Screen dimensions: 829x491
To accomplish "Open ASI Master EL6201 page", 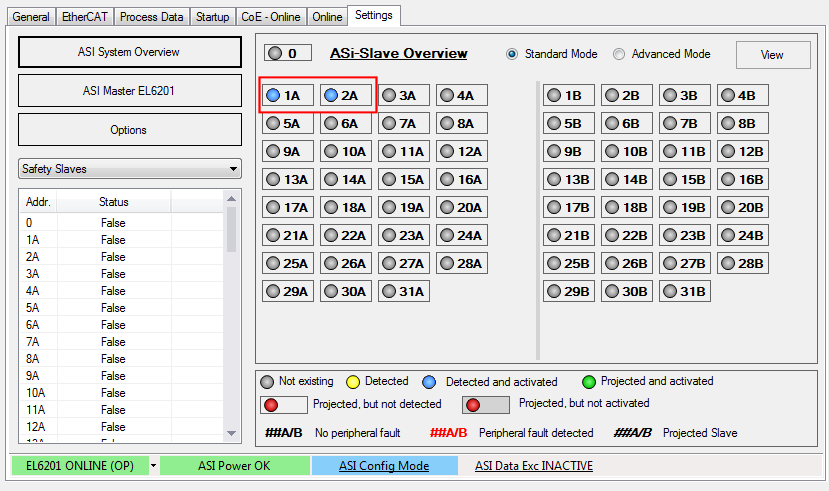I will (130, 91).
